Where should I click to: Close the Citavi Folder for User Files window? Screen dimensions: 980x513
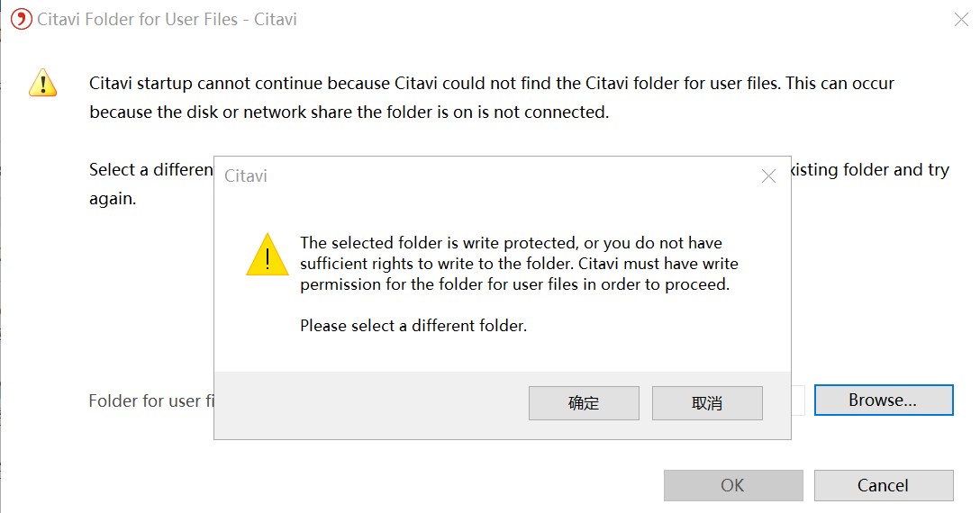(x=961, y=19)
